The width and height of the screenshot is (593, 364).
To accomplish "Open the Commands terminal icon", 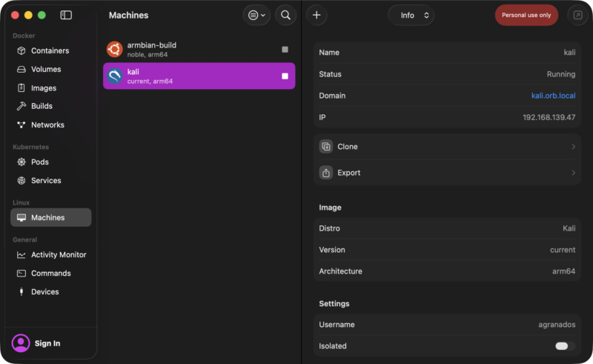I will [21, 274].
